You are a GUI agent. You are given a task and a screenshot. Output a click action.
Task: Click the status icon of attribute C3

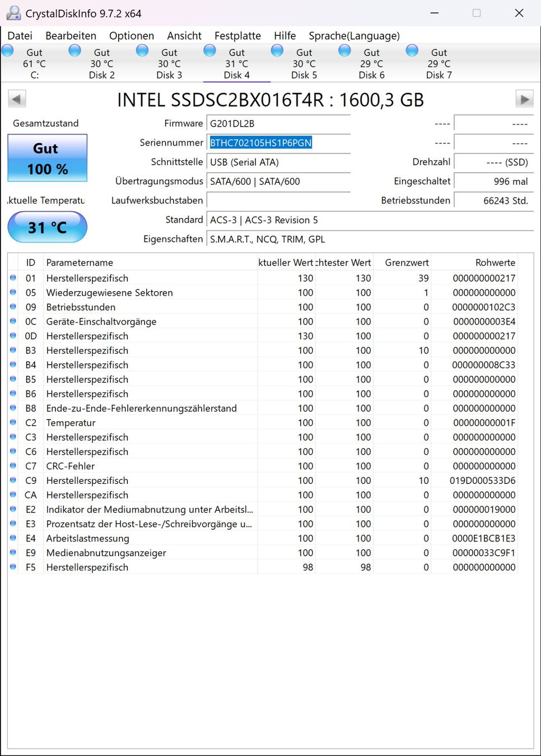click(x=13, y=437)
